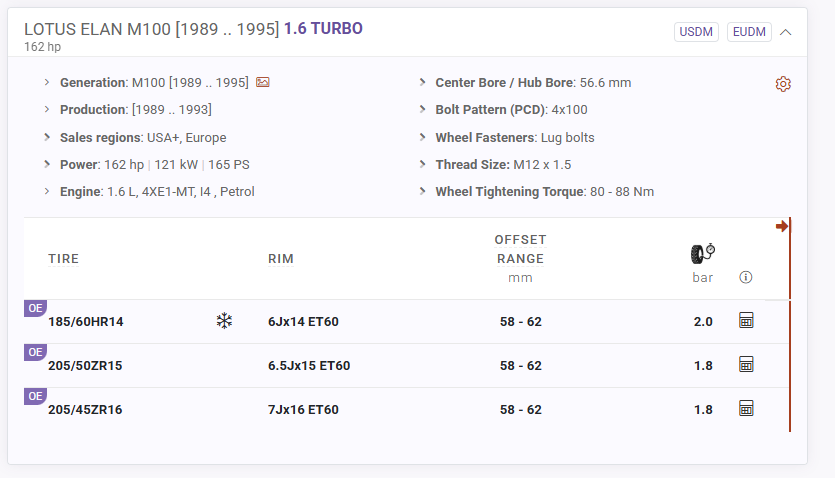Open calculator for 185/60HR14 tire
This screenshot has width=835, height=478.
[746, 320]
